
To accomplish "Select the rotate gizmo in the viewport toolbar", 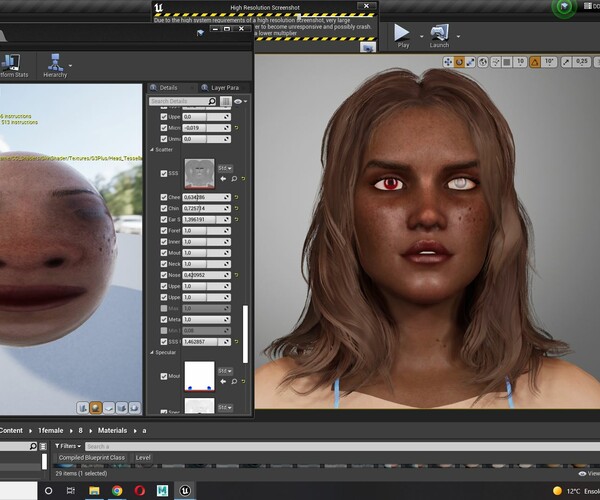I will point(459,62).
